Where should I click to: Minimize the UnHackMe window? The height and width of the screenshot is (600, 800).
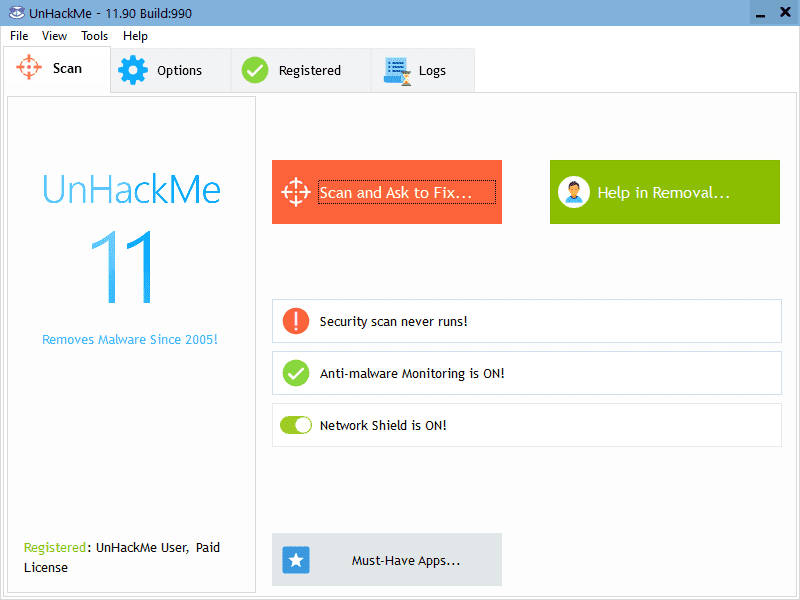tap(760, 12)
